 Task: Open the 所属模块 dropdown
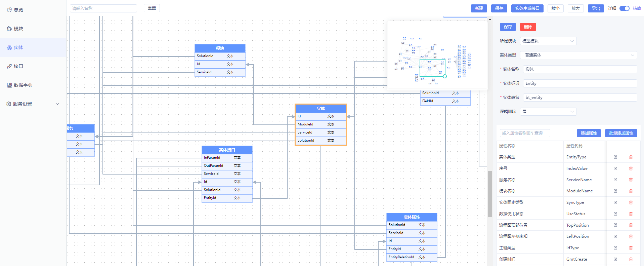[x=548, y=41]
